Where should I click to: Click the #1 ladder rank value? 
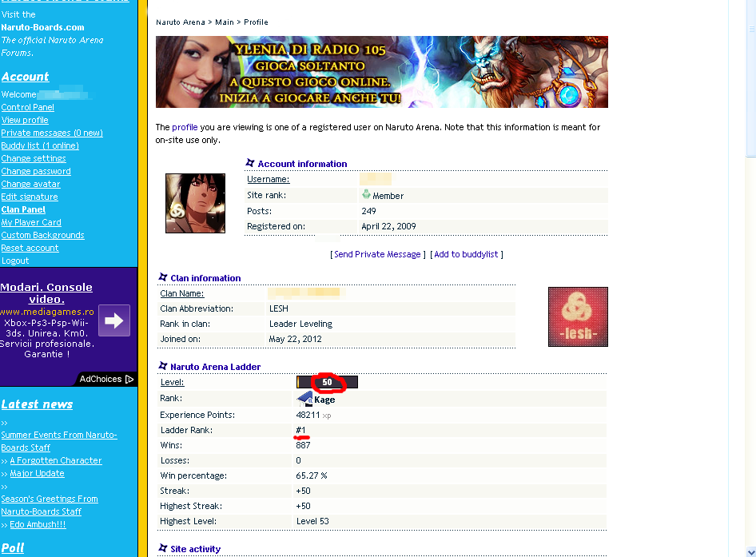[x=300, y=430]
